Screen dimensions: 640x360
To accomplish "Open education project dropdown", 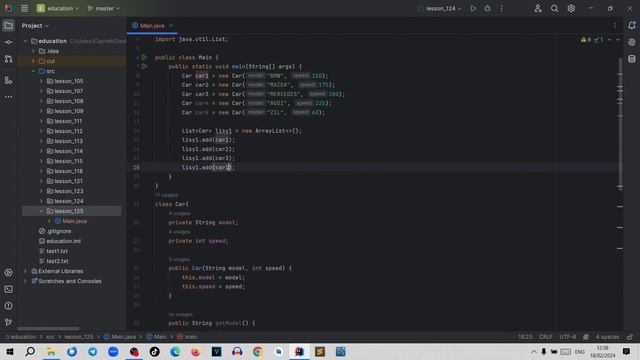I will coord(58,8).
